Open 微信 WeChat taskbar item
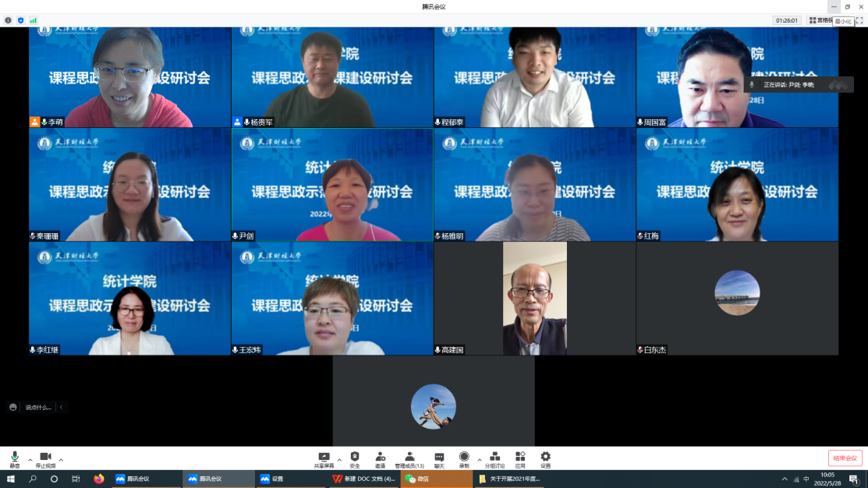Viewport: 868px width, 488px height. [x=437, y=479]
